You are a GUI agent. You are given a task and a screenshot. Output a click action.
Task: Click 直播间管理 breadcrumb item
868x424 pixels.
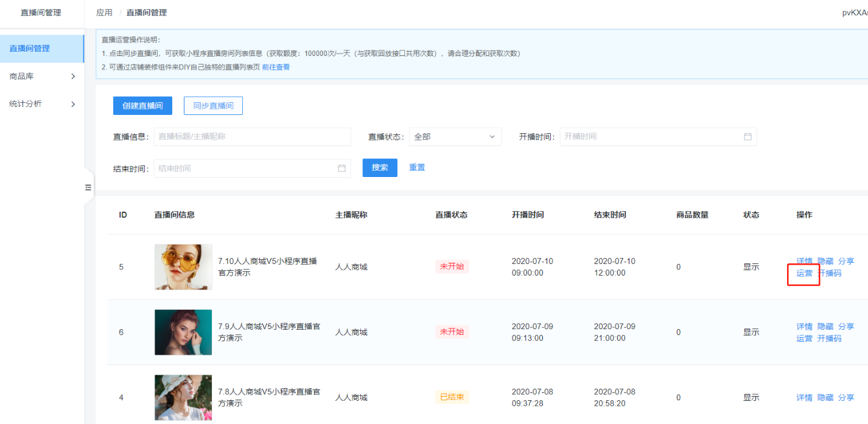[147, 13]
